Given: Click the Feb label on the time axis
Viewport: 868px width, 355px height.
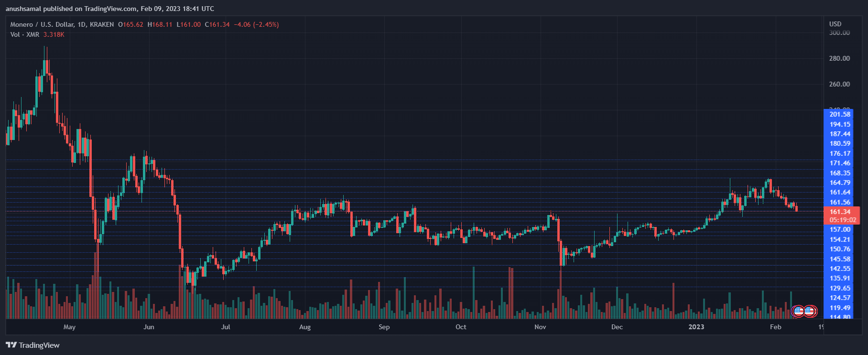Looking at the screenshot, I should click(775, 327).
